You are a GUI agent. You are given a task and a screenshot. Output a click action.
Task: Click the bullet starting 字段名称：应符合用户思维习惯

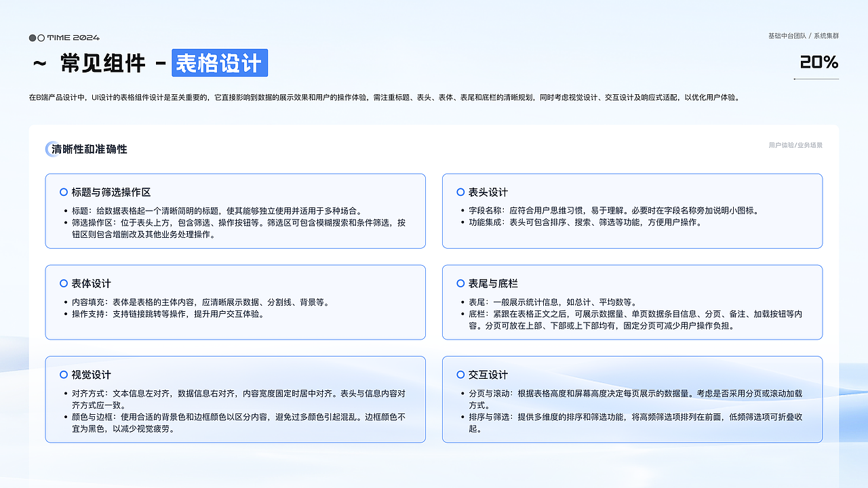(609, 211)
